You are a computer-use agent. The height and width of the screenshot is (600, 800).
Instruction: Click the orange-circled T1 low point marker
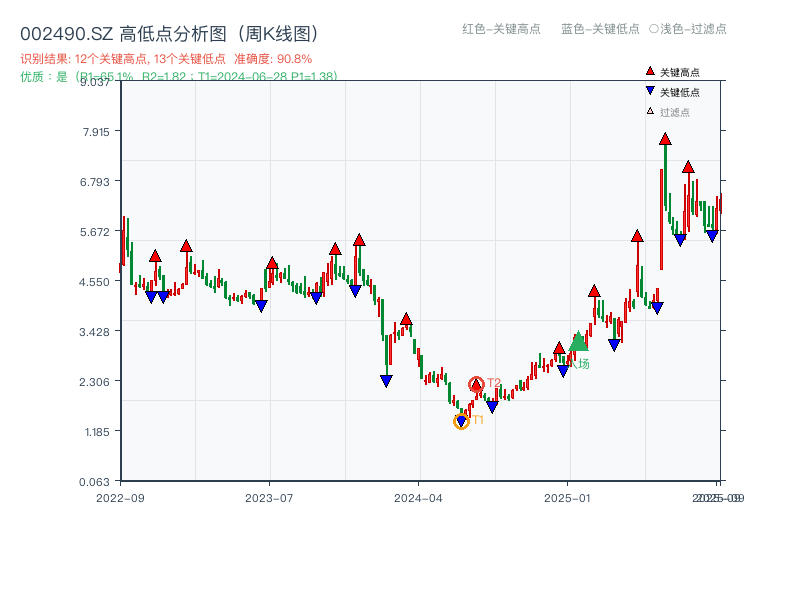[463, 421]
